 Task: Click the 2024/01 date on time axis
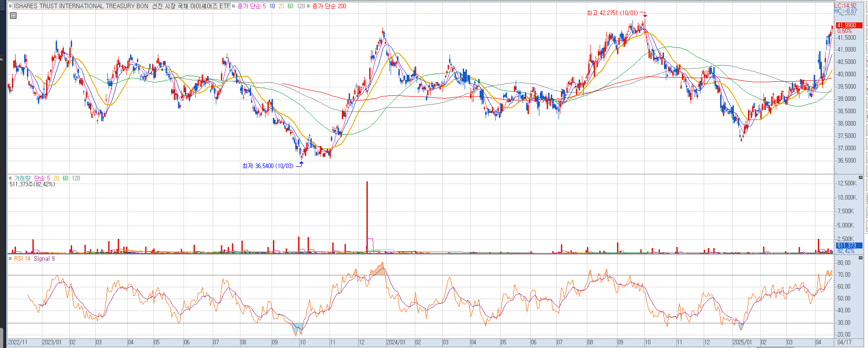tap(396, 342)
